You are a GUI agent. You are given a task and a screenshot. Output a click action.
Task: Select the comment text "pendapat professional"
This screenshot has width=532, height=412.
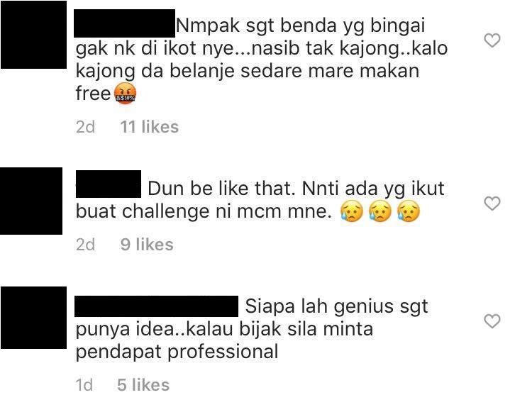pos(177,352)
